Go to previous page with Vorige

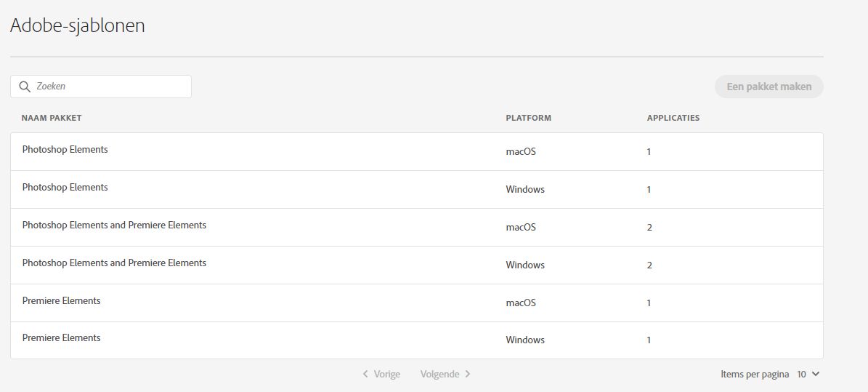[x=386, y=374]
